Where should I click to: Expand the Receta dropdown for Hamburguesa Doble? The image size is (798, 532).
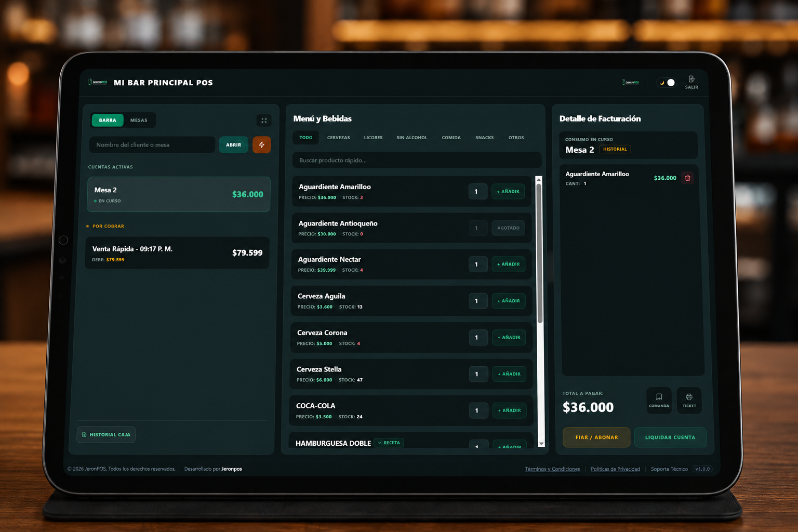(389, 443)
